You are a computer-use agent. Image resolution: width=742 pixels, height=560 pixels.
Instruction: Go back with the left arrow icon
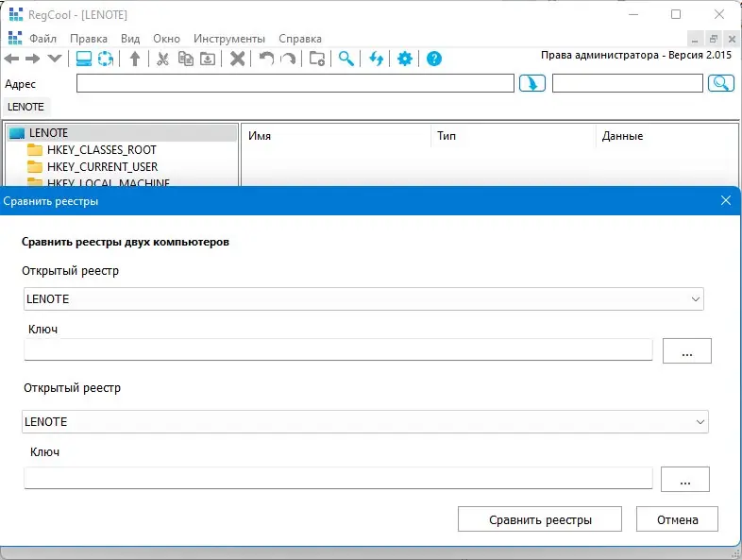[11, 59]
